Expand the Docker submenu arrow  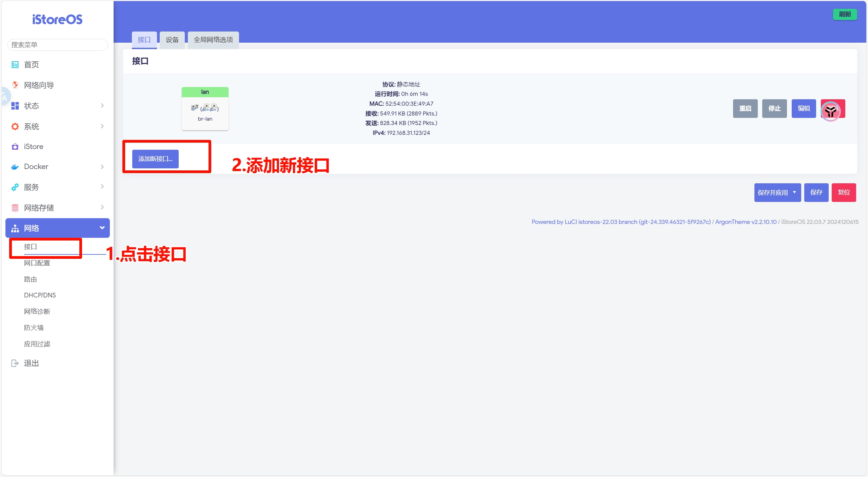102,167
